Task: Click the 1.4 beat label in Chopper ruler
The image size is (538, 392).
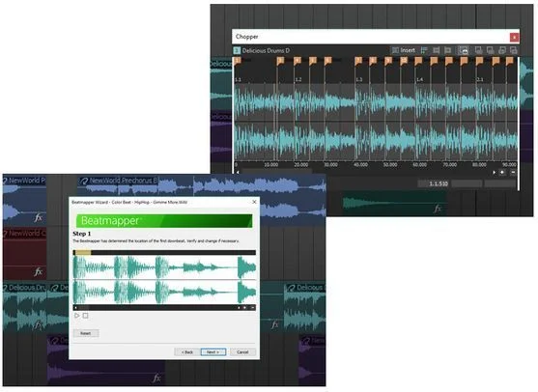Action: point(419,79)
